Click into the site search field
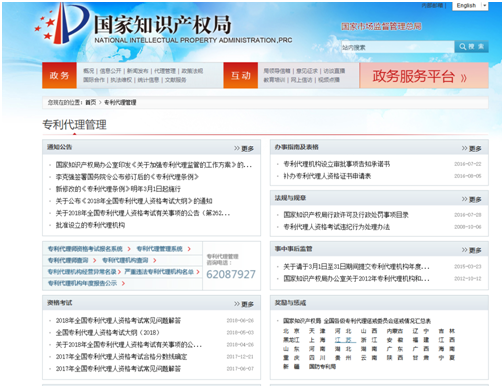 [x=398, y=47]
